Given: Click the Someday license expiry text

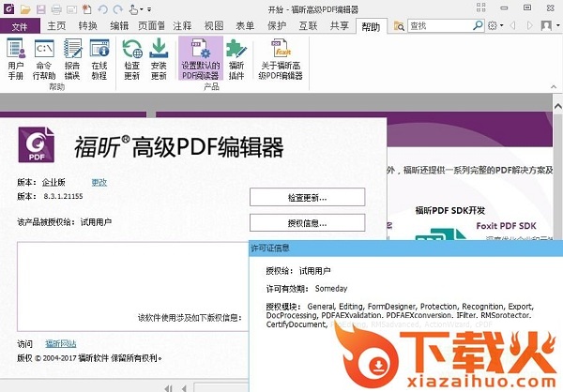Looking at the screenshot, I should tap(331, 288).
